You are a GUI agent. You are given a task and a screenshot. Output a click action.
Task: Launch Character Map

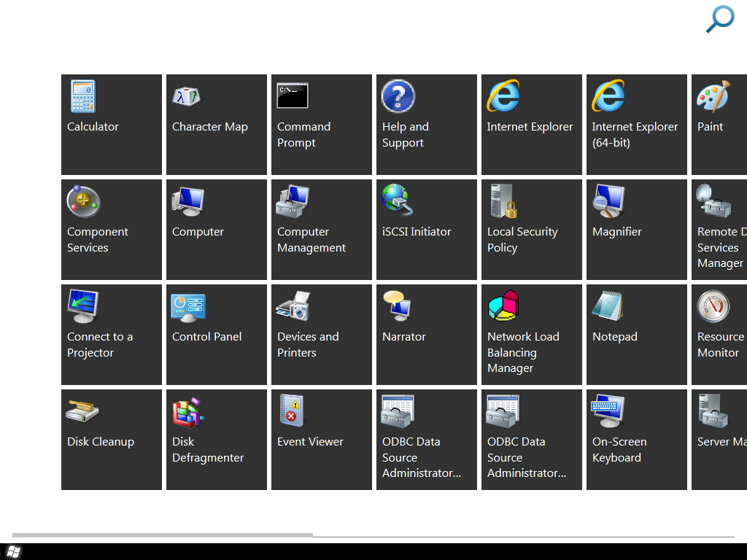click(217, 125)
